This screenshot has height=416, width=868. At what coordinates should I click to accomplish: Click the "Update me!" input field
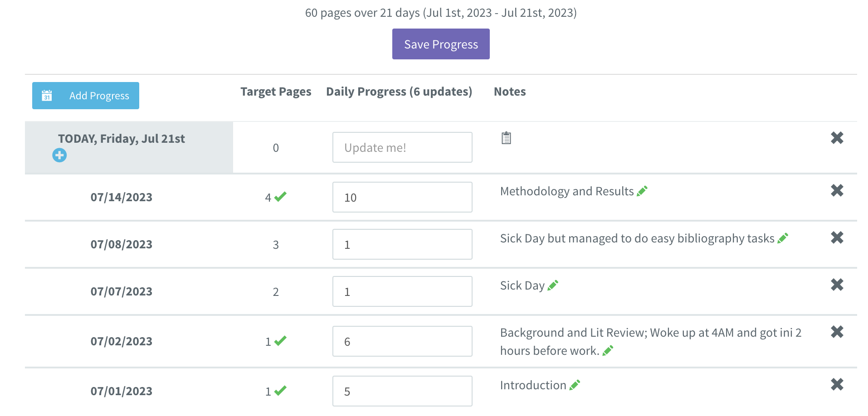(x=402, y=147)
